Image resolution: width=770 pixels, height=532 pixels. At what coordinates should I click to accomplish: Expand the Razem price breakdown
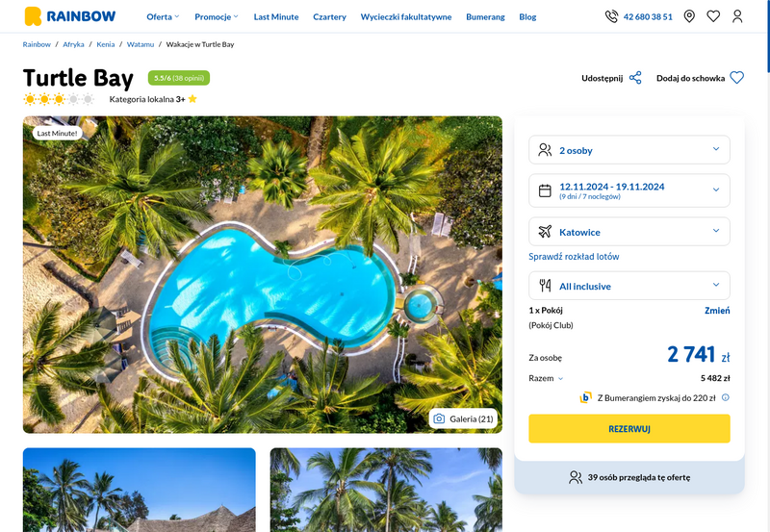tap(546, 378)
